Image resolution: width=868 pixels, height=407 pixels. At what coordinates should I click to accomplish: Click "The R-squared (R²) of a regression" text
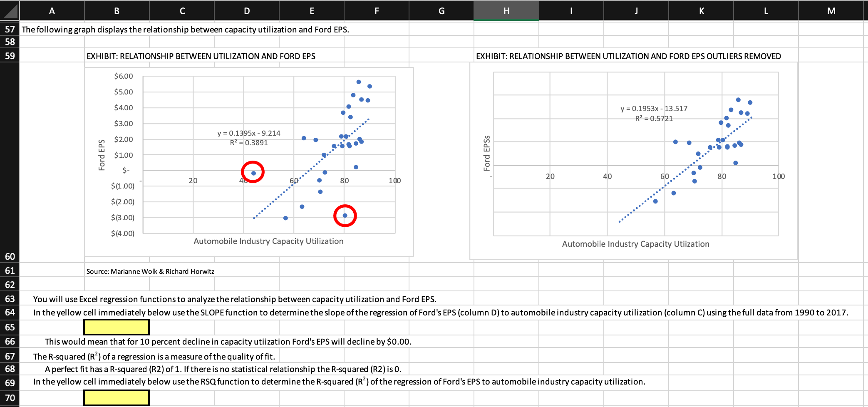click(x=154, y=357)
